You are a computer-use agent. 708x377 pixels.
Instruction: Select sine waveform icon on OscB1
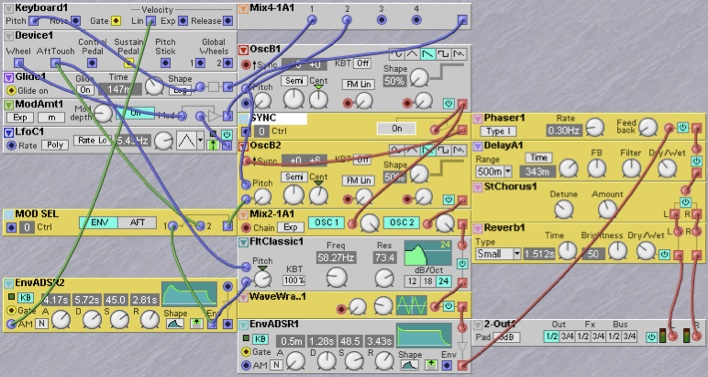pyautogui.click(x=396, y=54)
